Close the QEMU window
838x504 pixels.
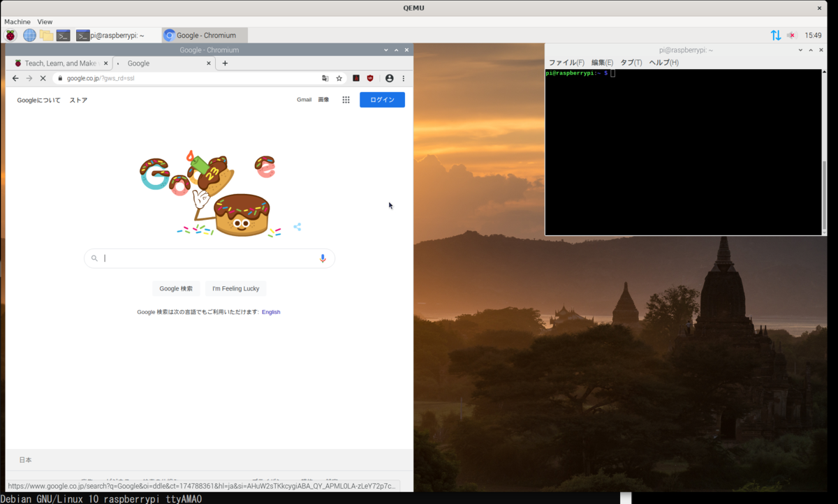coord(820,8)
